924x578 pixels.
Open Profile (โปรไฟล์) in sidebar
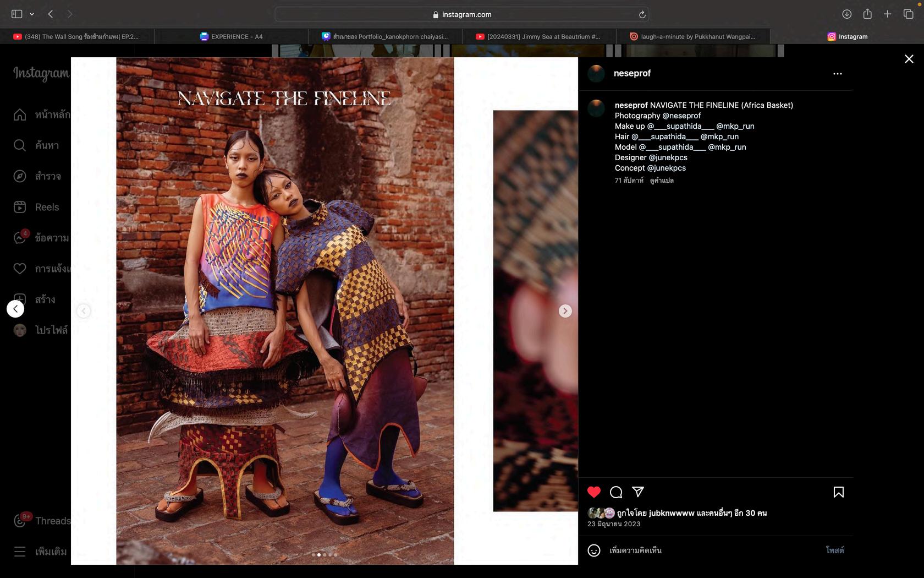41,330
